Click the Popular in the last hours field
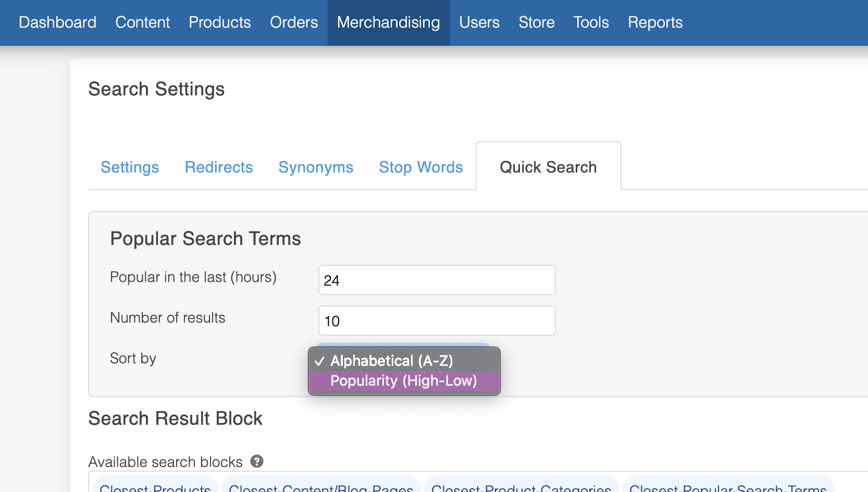 437,280
